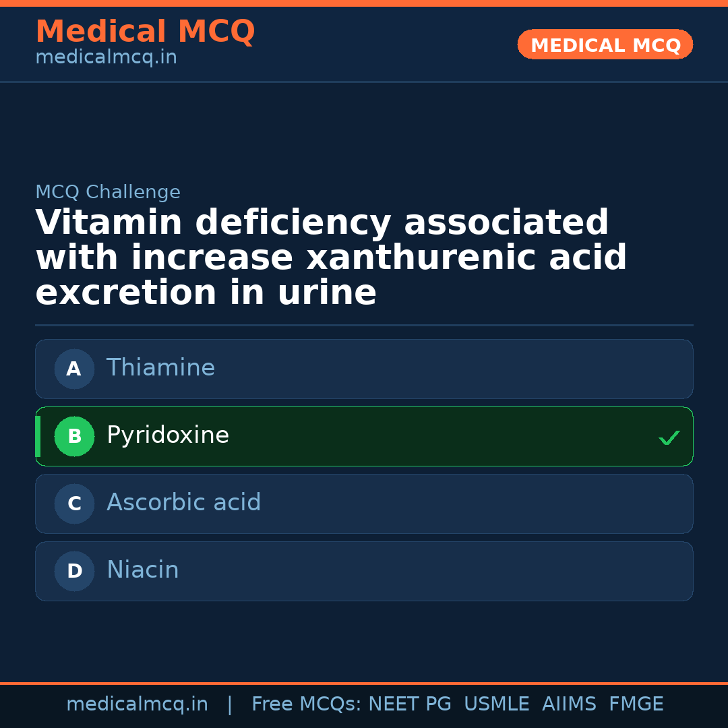Click medicalmcq.in link in the footer
The height and width of the screenshot is (728, 728).
[137, 704]
